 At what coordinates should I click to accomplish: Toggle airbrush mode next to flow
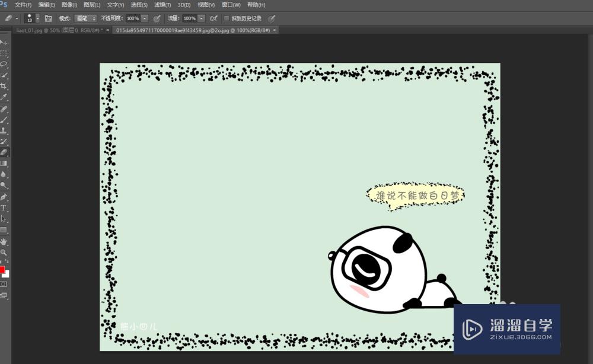tap(213, 18)
